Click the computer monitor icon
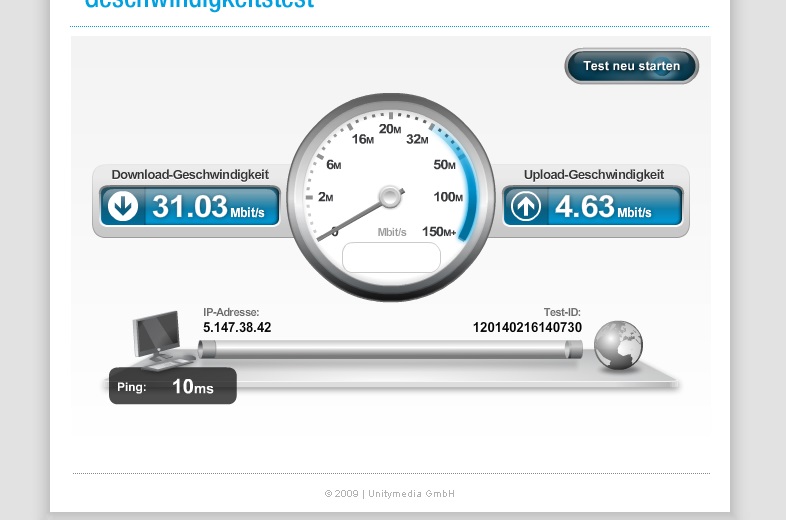Image resolution: width=786 pixels, height=520 pixels. (159, 340)
